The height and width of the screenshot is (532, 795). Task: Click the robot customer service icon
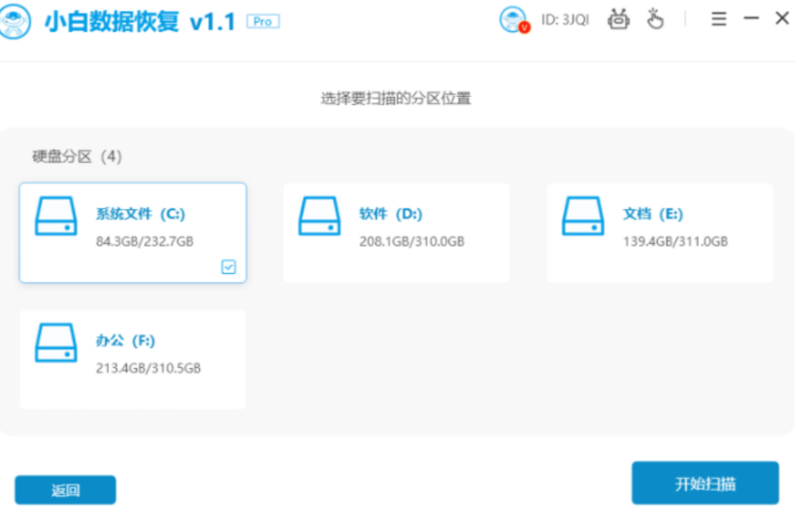[x=618, y=20]
